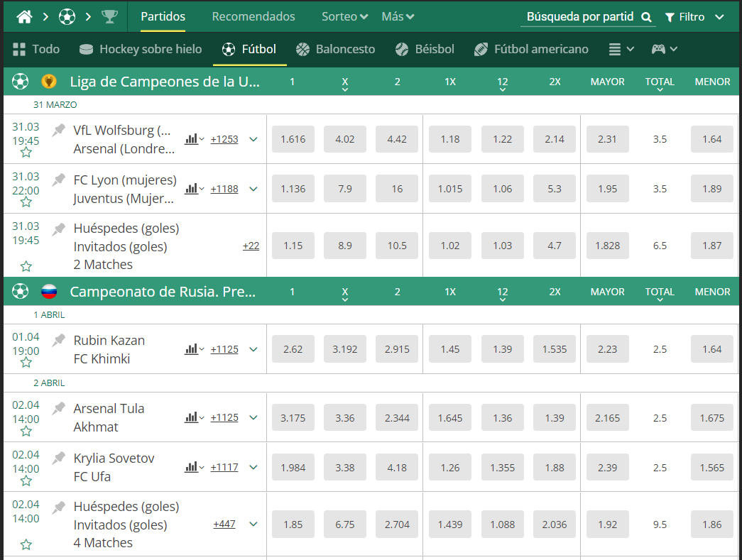Bet on odds 2.165 MAYOR for Arsenal Tula
This screenshot has height=560, width=742.
(x=608, y=417)
